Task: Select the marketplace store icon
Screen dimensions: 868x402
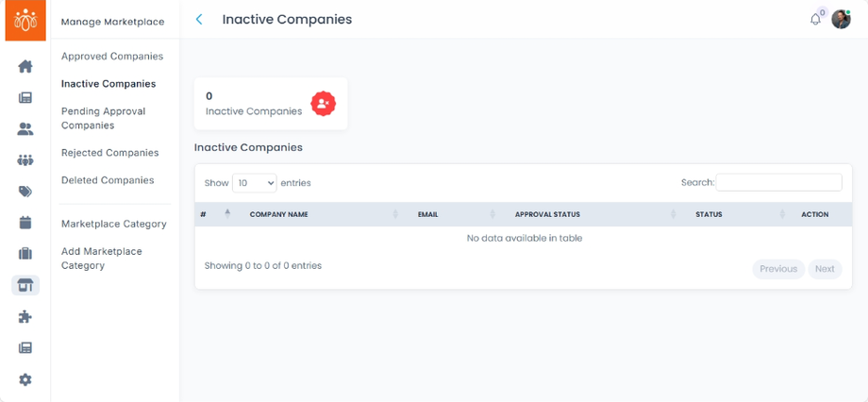Action: [25, 285]
